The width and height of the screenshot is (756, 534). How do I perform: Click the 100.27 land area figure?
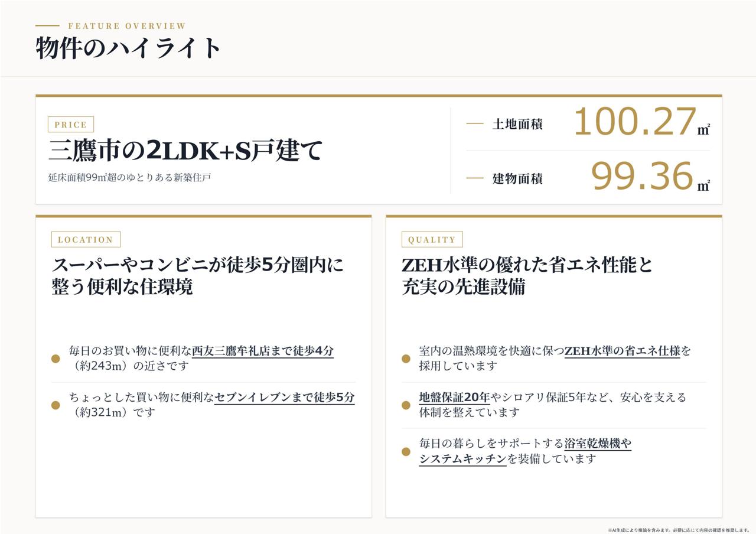[x=635, y=122]
